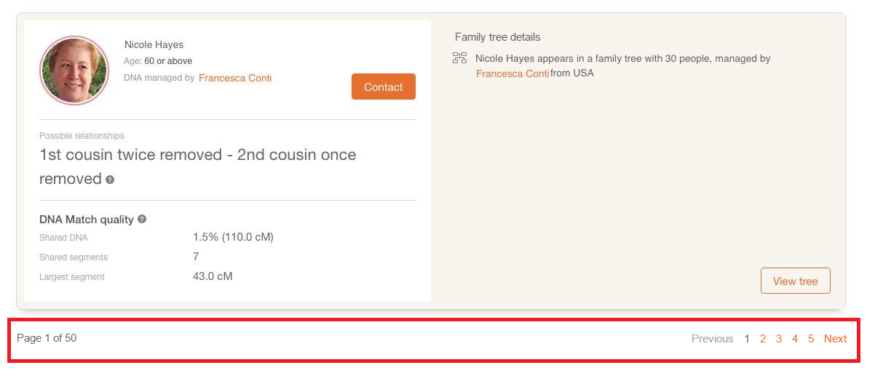The width and height of the screenshot is (875, 381).
Task: Select current page number 1
Action: (747, 339)
